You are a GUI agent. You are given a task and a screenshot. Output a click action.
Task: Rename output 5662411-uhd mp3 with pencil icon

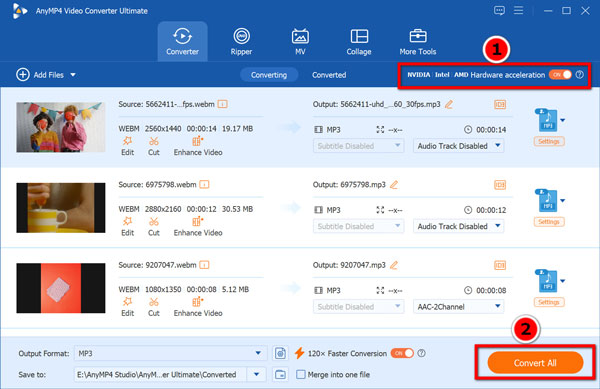[x=449, y=104]
